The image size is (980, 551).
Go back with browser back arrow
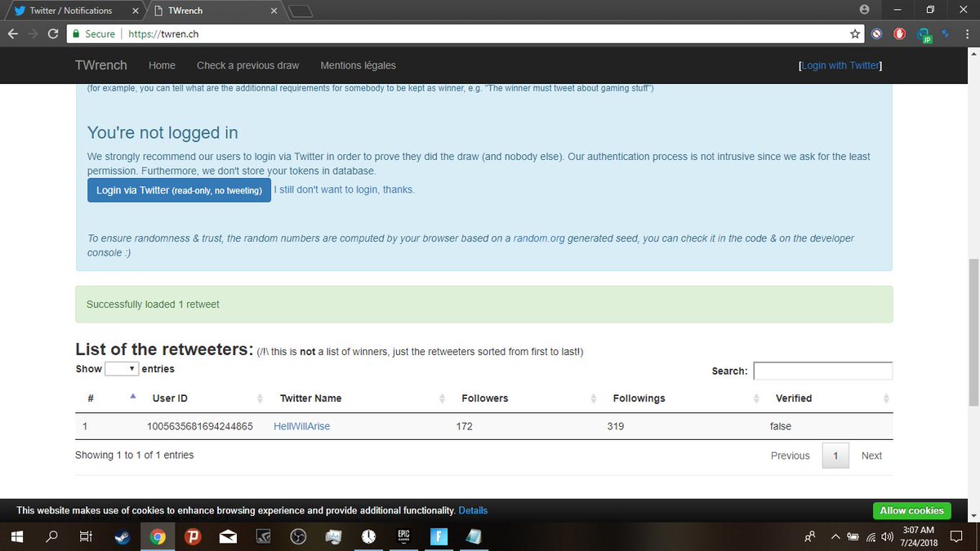(12, 34)
